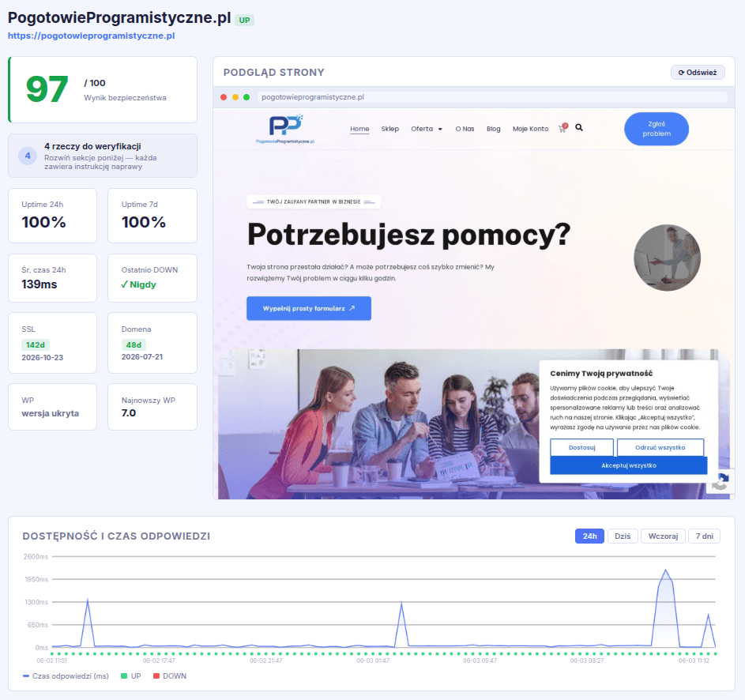This screenshot has width=745, height=700.
Task: Click the Potrzebujesz pomocy? heading
Action: [x=408, y=235]
